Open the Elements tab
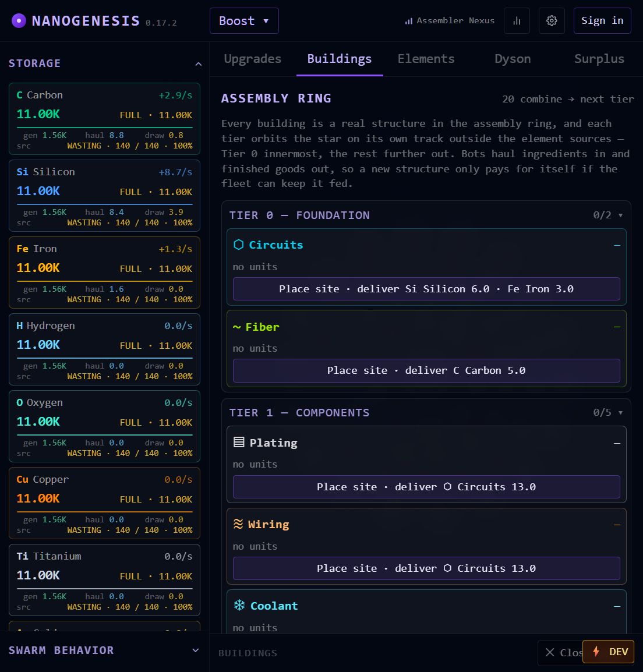Screen dimensions: 643x672 pos(426,59)
